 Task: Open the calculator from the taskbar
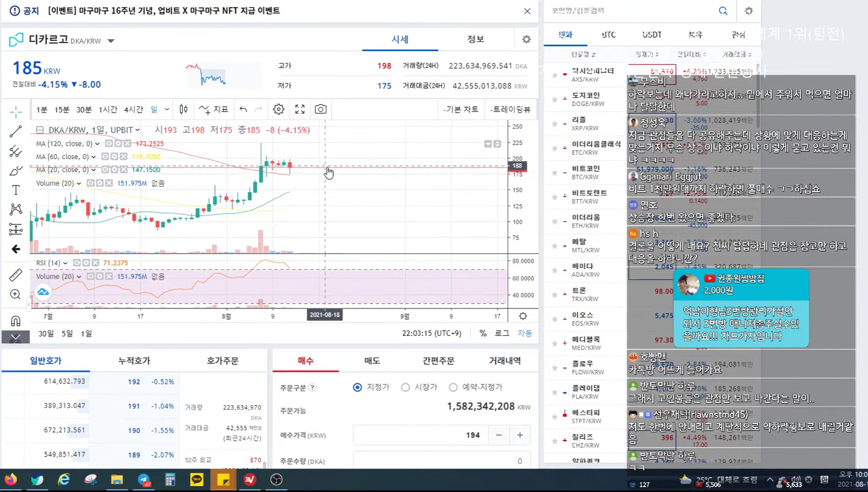click(x=170, y=479)
